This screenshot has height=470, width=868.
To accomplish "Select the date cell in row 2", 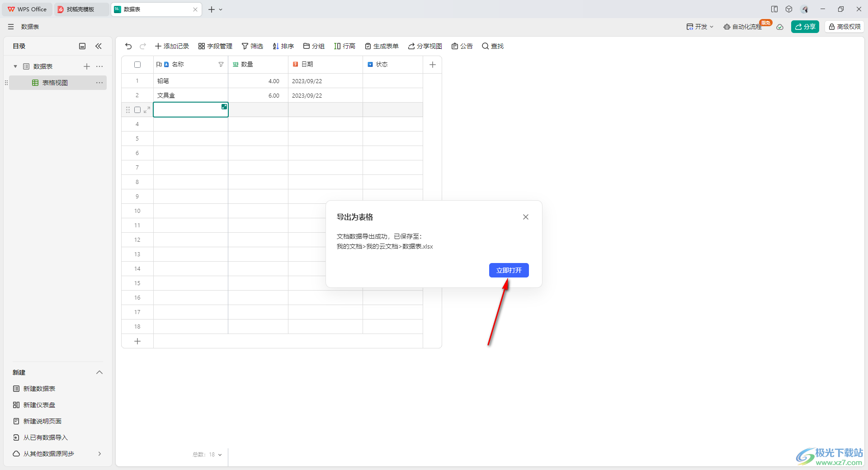I will coord(325,95).
